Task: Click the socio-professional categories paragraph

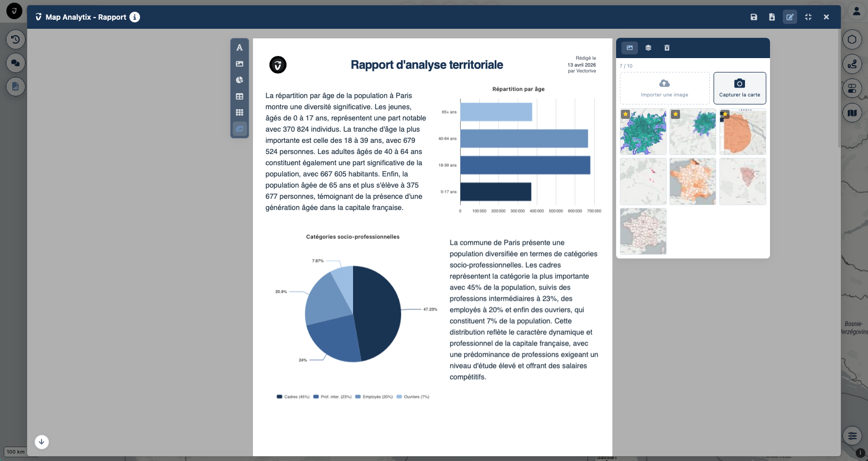Action: (x=524, y=310)
